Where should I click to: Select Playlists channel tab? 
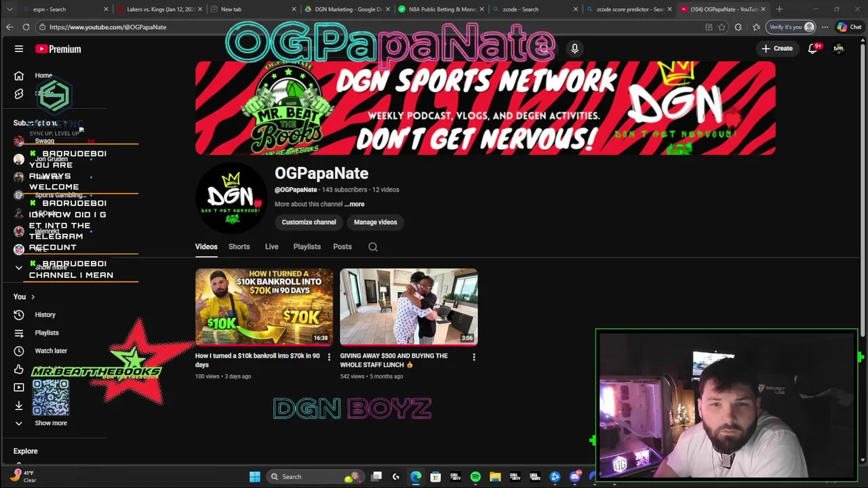307,247
